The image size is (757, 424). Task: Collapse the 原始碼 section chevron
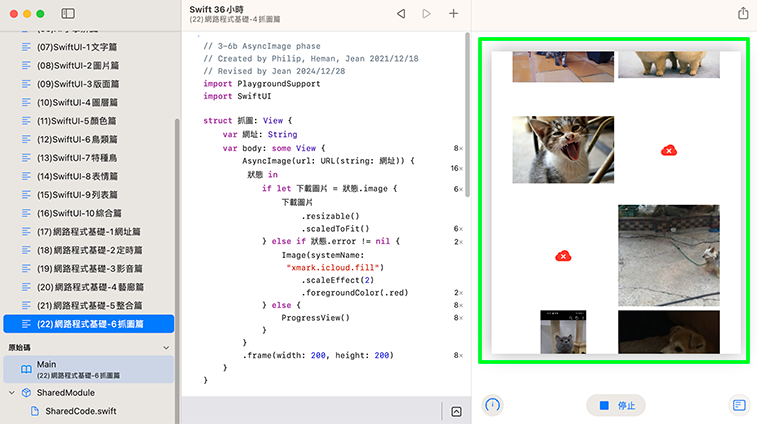165,347
